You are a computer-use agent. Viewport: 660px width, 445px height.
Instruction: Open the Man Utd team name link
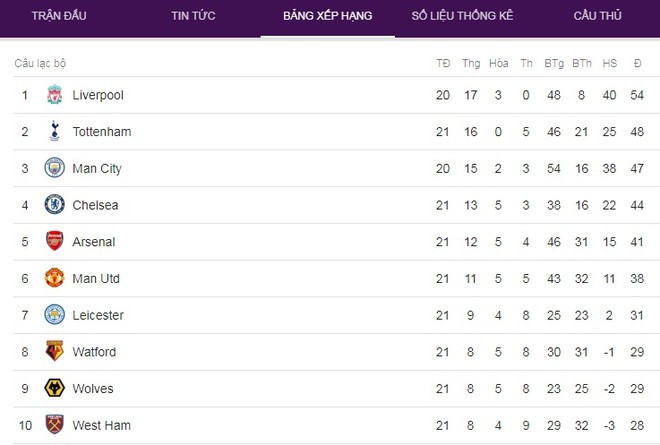click(96, 279)
